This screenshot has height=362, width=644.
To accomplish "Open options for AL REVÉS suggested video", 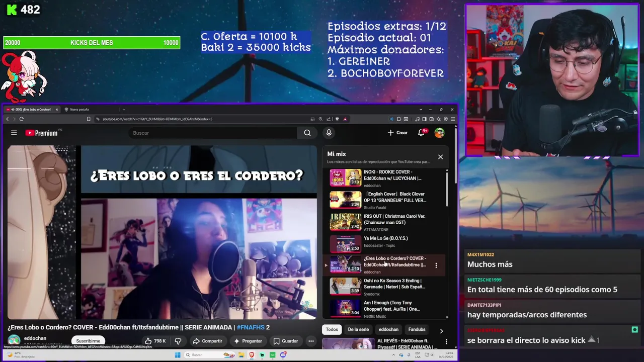I will [446, 342].
